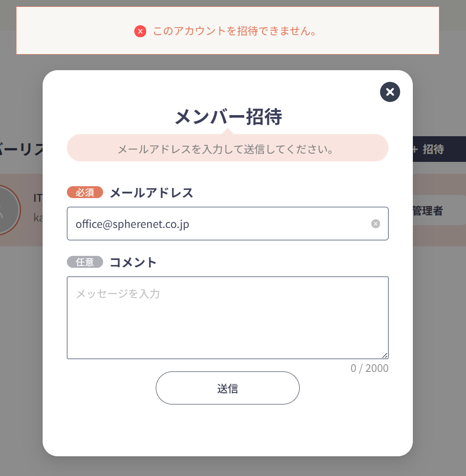Close the メンバー招待 dialog with X
This screenshot has height=476, width=466.
[x=390, y=92]
